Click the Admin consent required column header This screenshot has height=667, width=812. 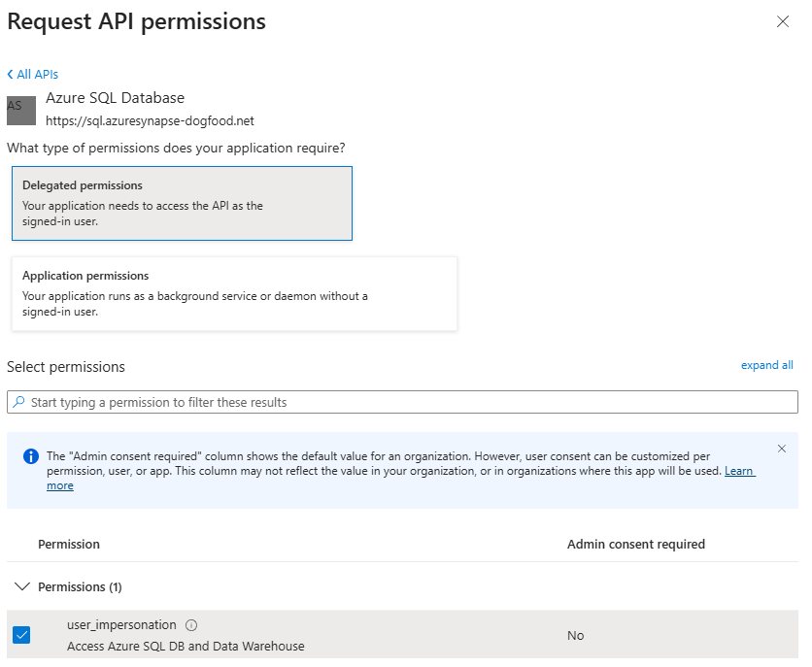pyautogui.click(x=635, y=544)
